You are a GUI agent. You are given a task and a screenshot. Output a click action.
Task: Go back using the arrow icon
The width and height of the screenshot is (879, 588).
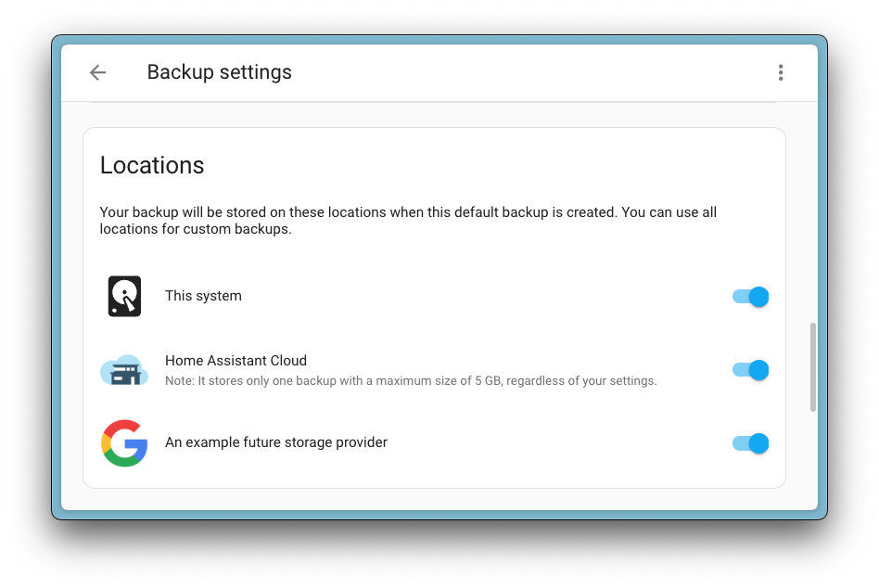pyautogui.click(x=97, y=72)
